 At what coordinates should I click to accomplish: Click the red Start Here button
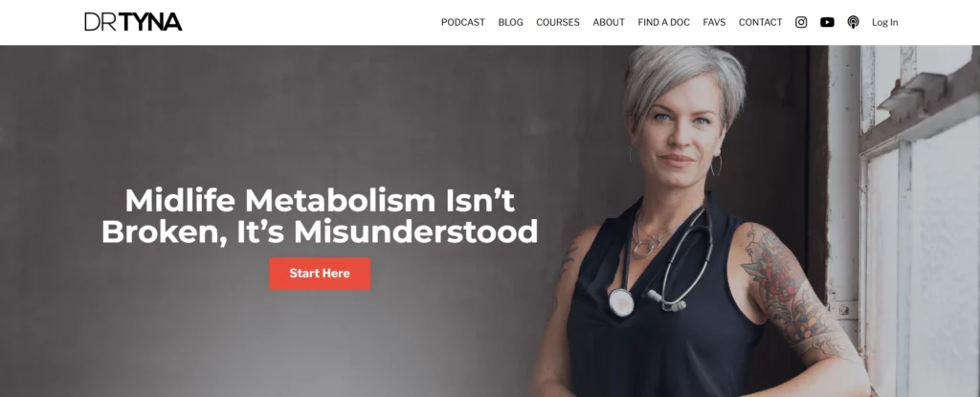click(320, 274)
